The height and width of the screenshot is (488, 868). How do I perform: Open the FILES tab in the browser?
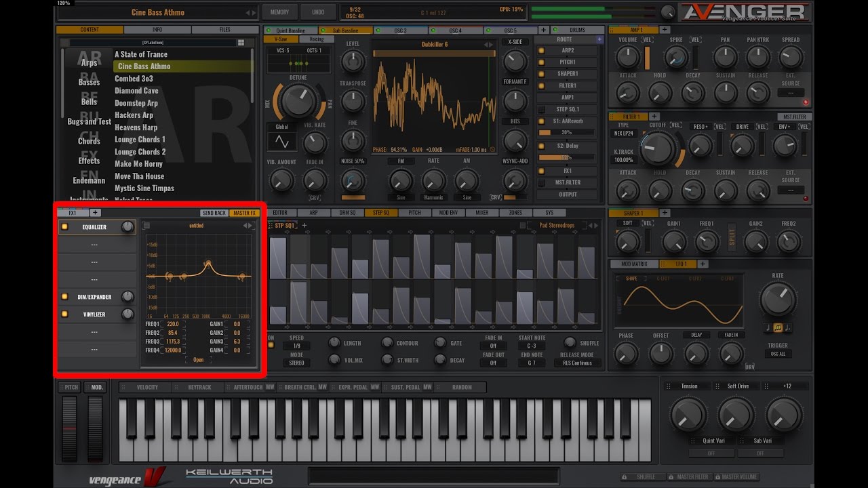(x=224, y=30)
